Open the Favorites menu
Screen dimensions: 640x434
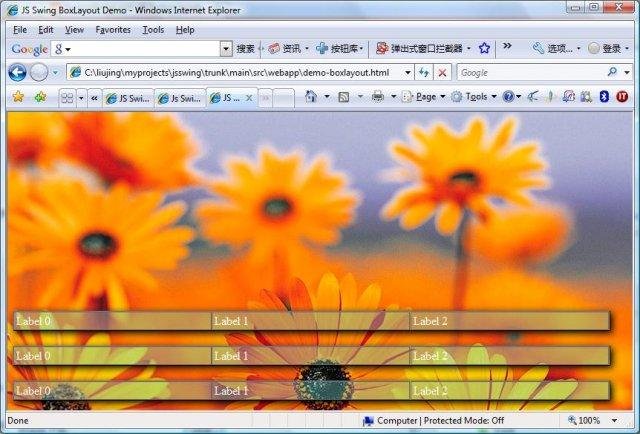113,30
